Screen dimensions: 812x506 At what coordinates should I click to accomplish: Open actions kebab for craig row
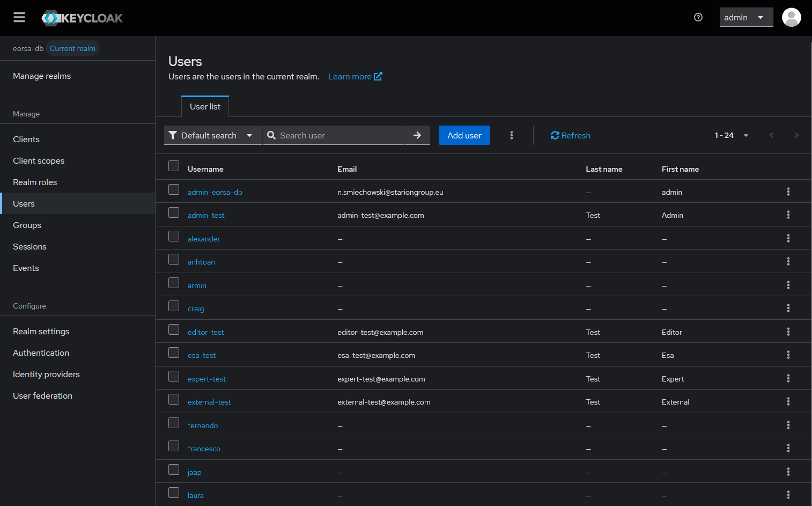tap(788, 308)
